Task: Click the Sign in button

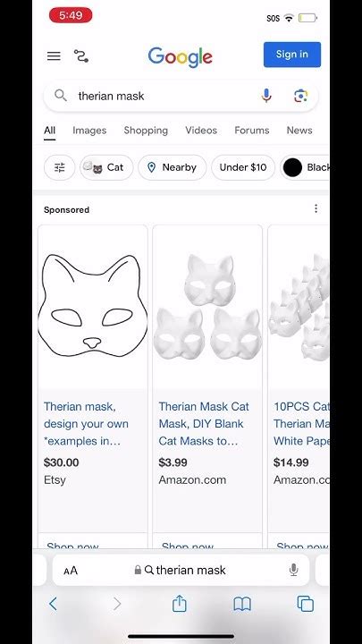Action: tap(291, 55)
